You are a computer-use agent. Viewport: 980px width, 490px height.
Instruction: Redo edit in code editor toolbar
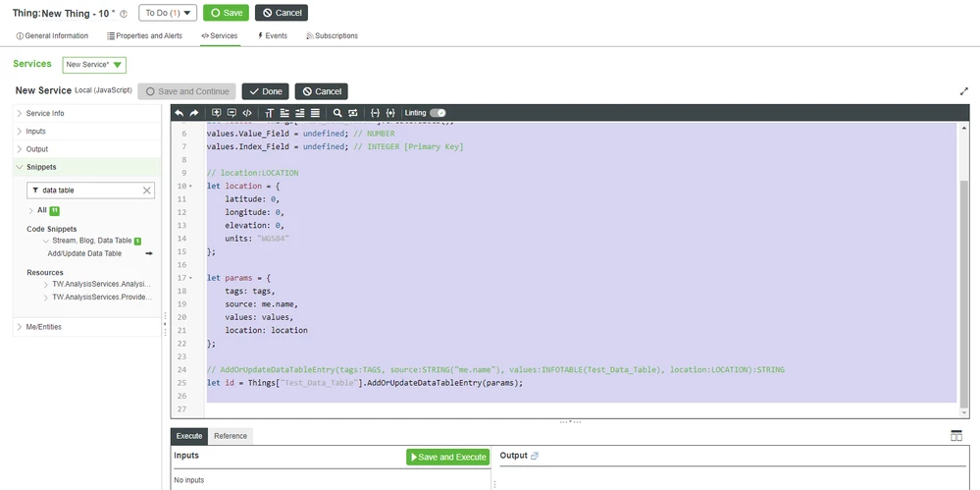194,113
